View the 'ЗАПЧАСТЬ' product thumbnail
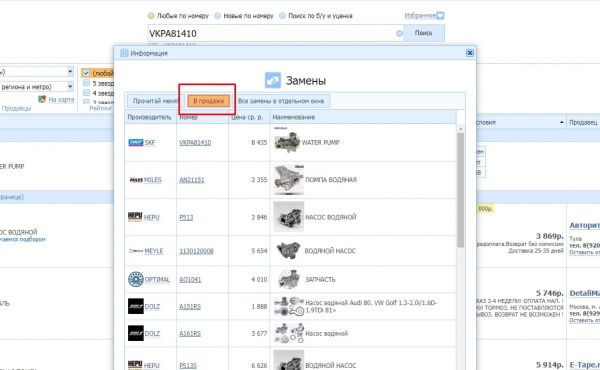 289,279
